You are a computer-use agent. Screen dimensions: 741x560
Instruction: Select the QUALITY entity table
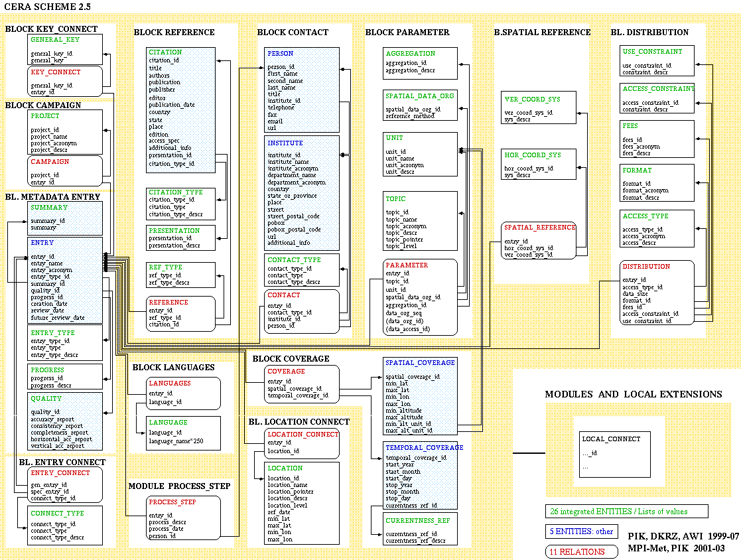coord(65,421)
